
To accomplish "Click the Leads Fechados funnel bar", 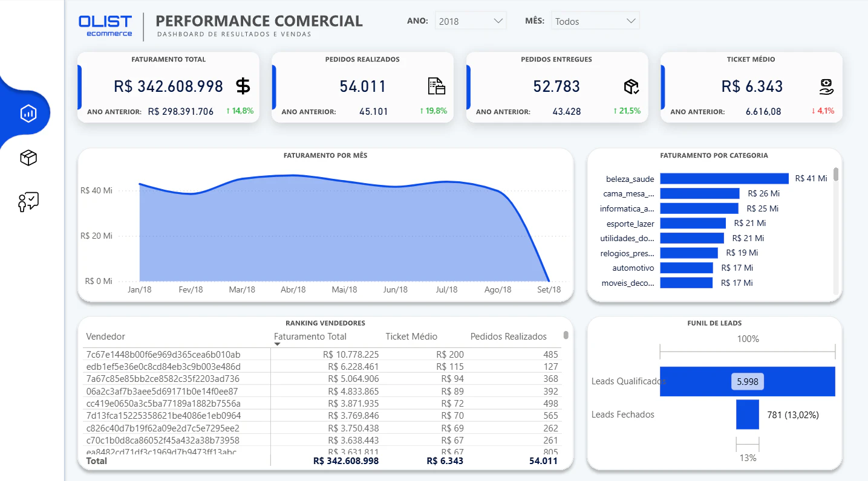I will pos(748,415).
